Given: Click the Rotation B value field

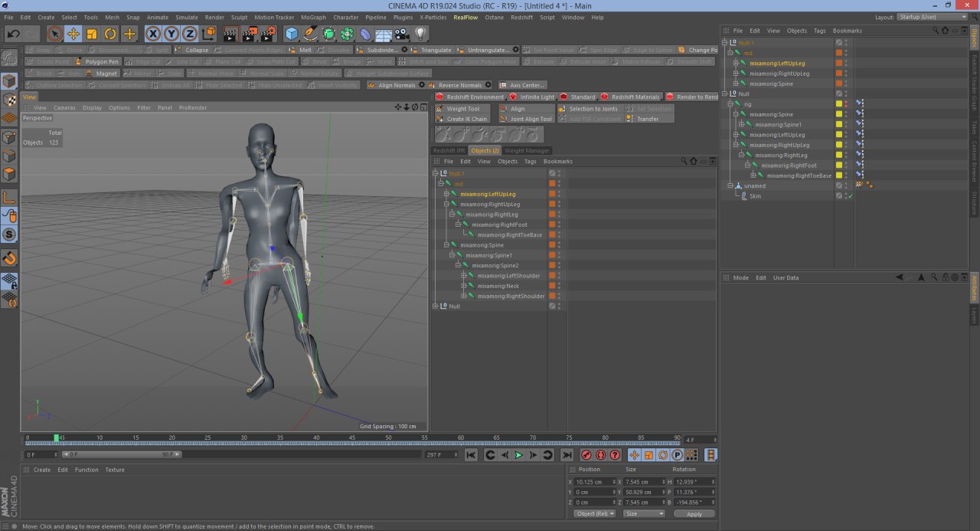Looking at the screenshot, I should (694, 503).
